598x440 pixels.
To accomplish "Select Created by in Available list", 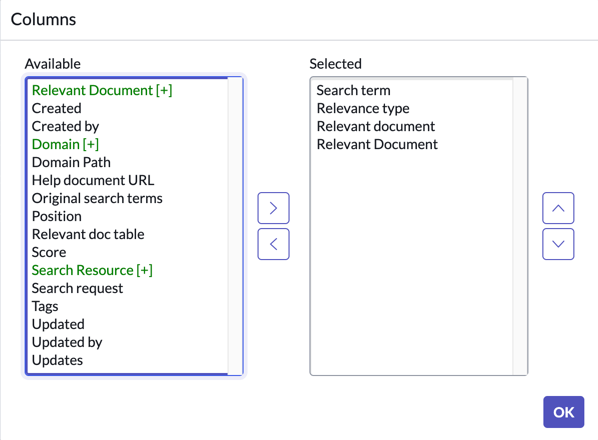I will [x=65, y=126].
